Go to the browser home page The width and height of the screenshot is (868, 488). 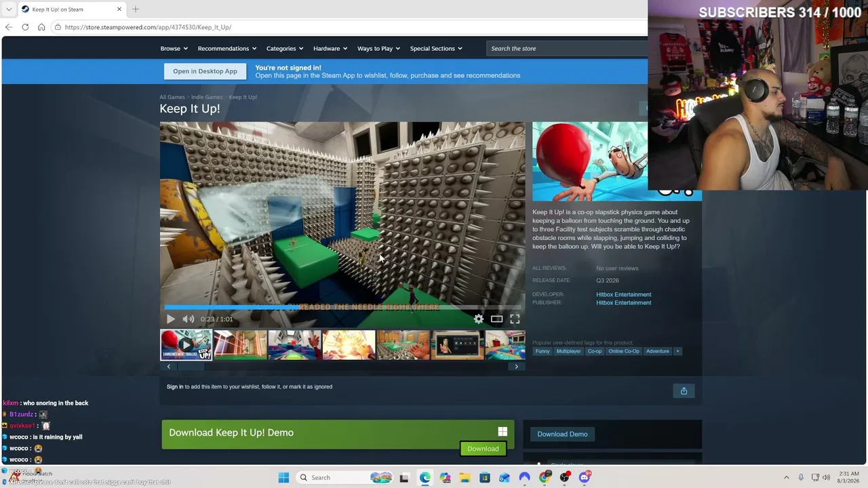pyautogui.click(x=41, y=27)
